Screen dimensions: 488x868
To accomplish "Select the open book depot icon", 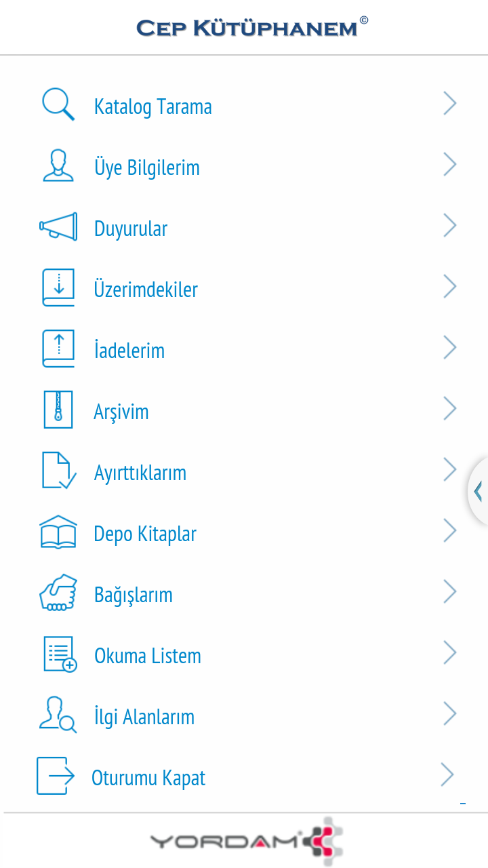I will click(58, 532).
